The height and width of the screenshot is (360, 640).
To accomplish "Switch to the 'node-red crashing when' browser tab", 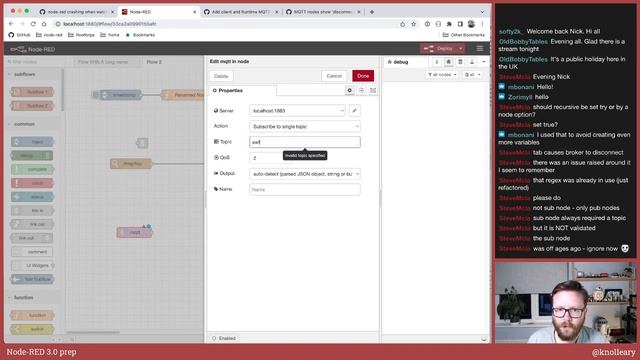I will [77, 12].
